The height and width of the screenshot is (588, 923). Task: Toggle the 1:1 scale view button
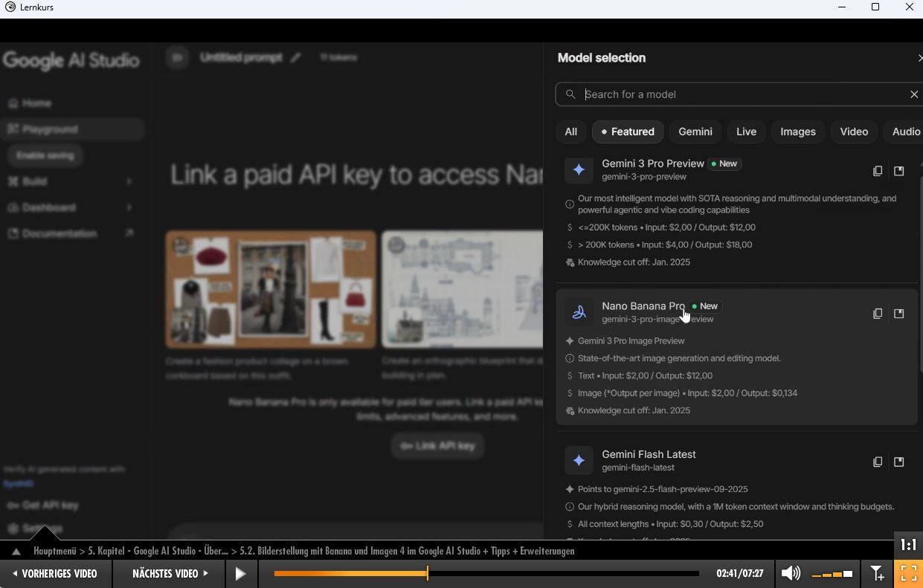coord(908,545)
